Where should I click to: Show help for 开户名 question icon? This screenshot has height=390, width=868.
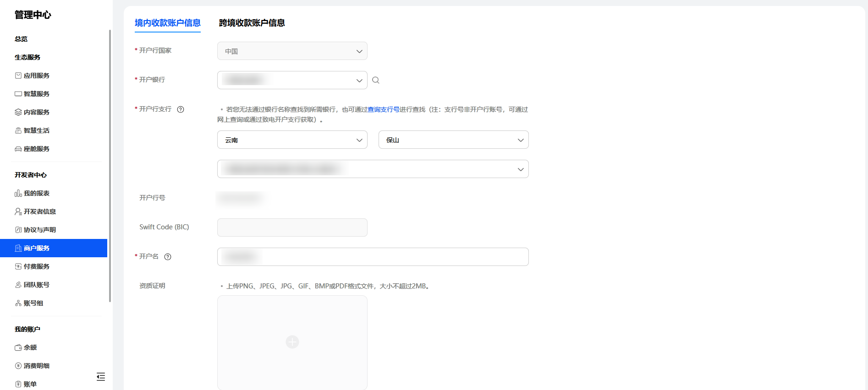168,257
